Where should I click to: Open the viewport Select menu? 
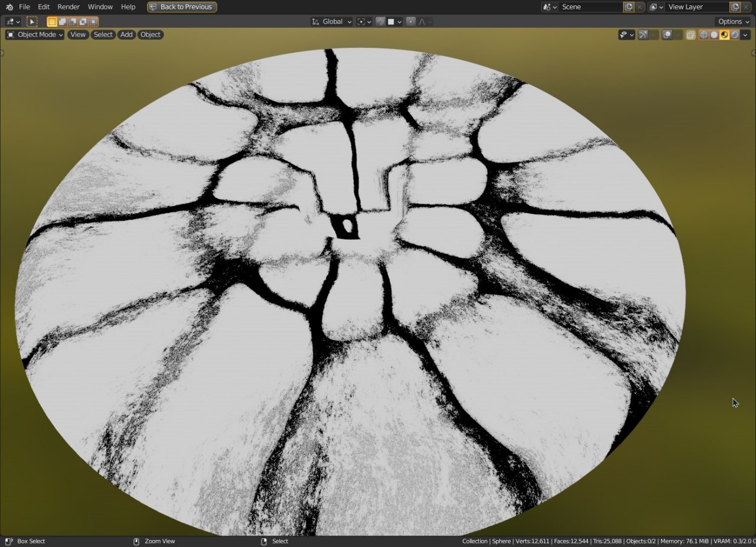[x=103, y=35]
